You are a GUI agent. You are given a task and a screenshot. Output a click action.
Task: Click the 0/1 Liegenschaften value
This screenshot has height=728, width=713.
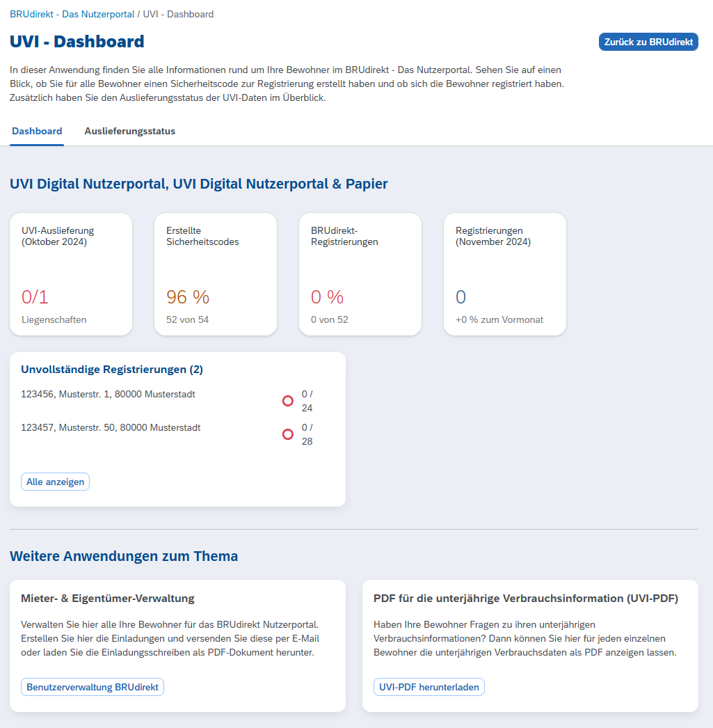pos(35,297)
